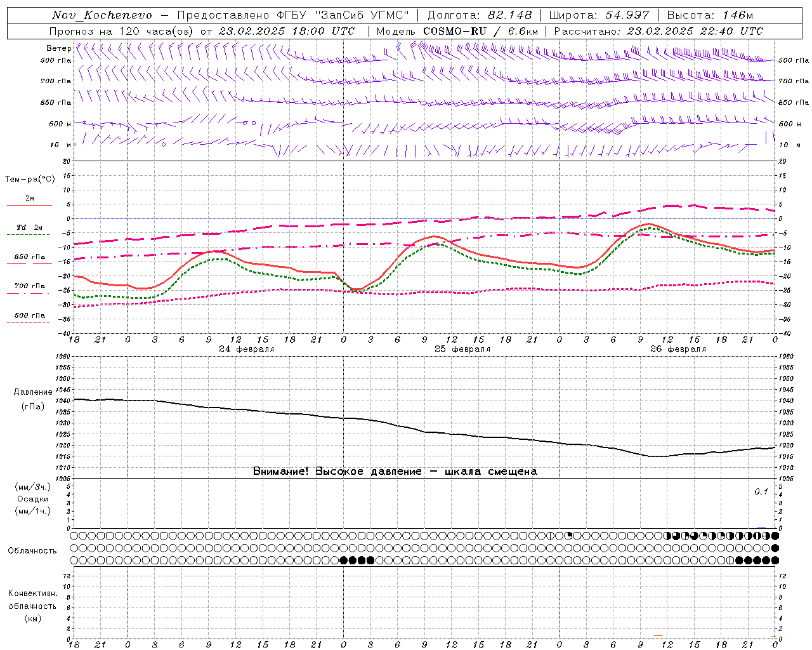The width and height of the screenshot is (812, 650).
Task: Click the Облачность cloud cover label
Action: point(32,551)
